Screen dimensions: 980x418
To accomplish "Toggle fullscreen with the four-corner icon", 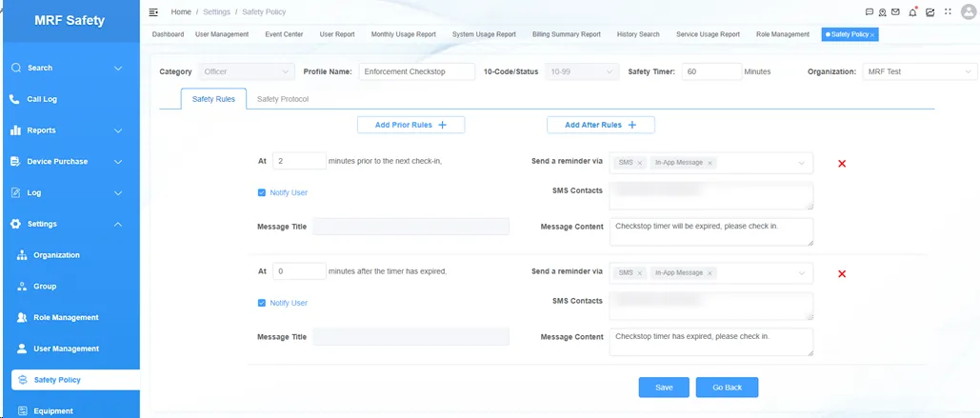I will (x=949, y=11).
